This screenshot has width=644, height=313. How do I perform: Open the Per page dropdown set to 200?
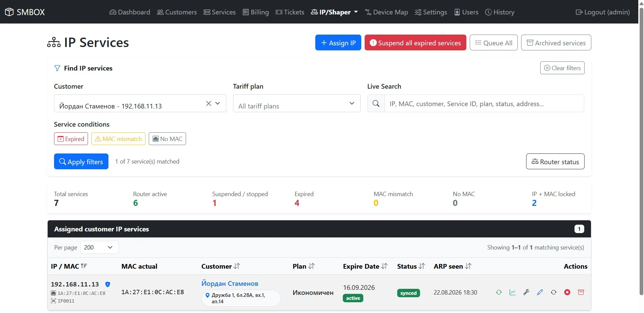(99, 248)
